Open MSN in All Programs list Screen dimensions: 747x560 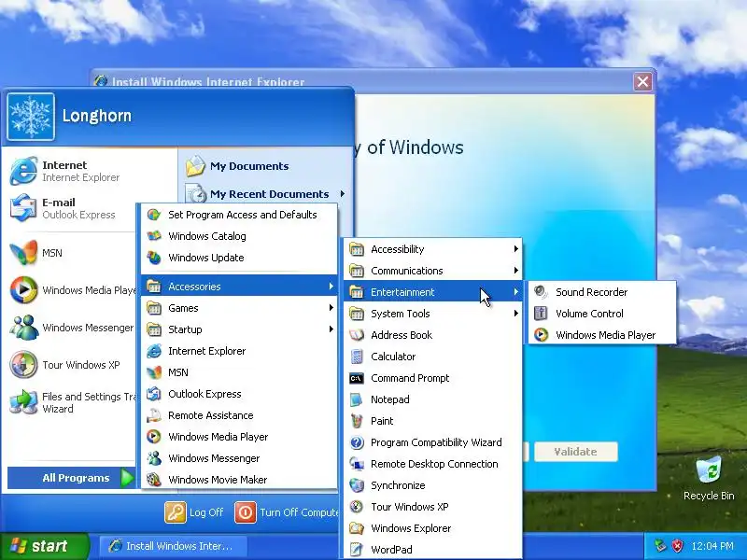tap(239, 371)
